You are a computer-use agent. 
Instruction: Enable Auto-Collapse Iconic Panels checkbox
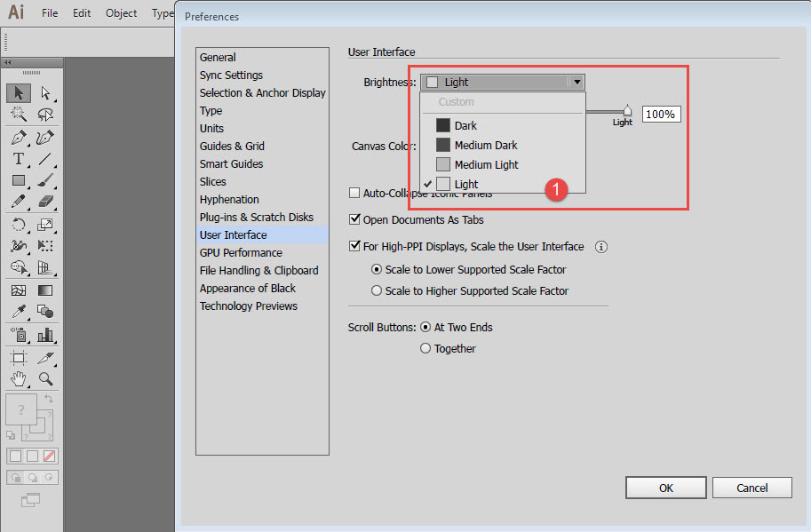354,193
